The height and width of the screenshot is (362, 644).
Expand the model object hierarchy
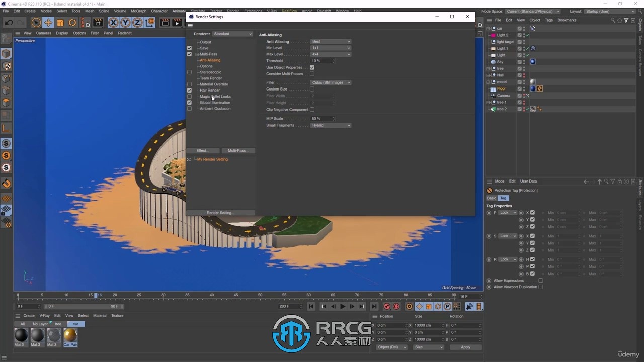click(x=488, y=82)
